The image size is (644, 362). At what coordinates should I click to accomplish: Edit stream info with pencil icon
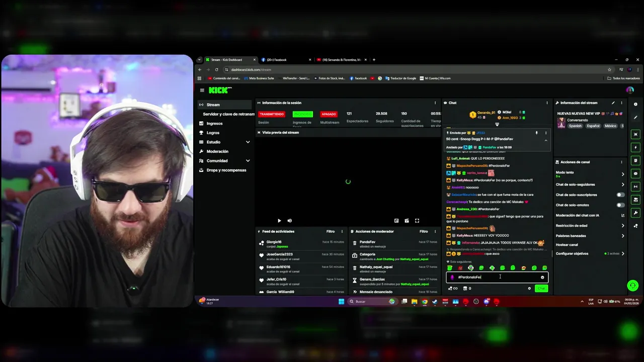tap(613, 103)
